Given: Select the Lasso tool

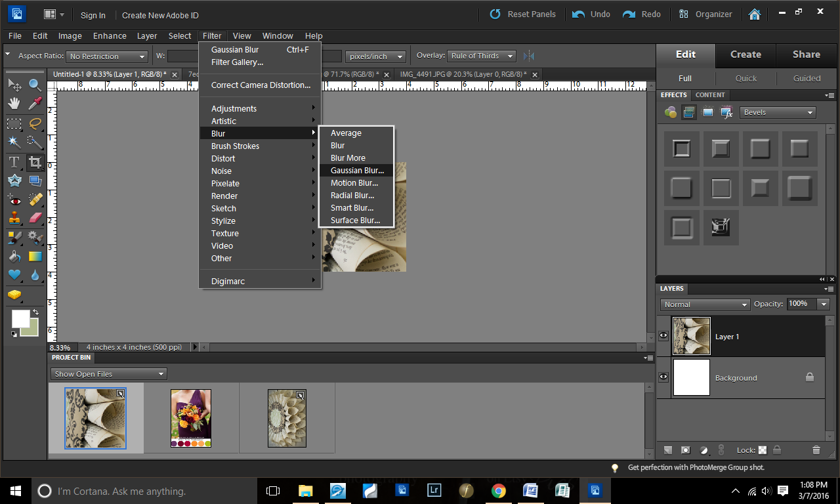Looking at the screenshot, I should click(35, 123).
